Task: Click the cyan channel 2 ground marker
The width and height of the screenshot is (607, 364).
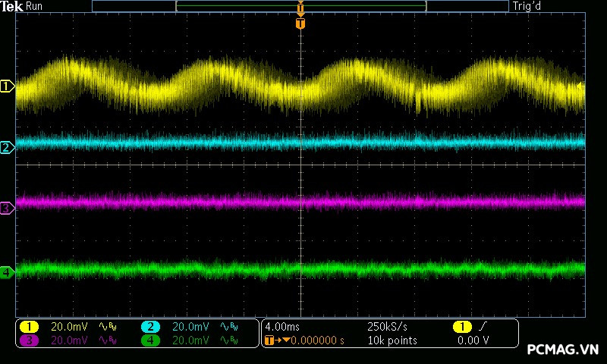Action: click(6, 147)
